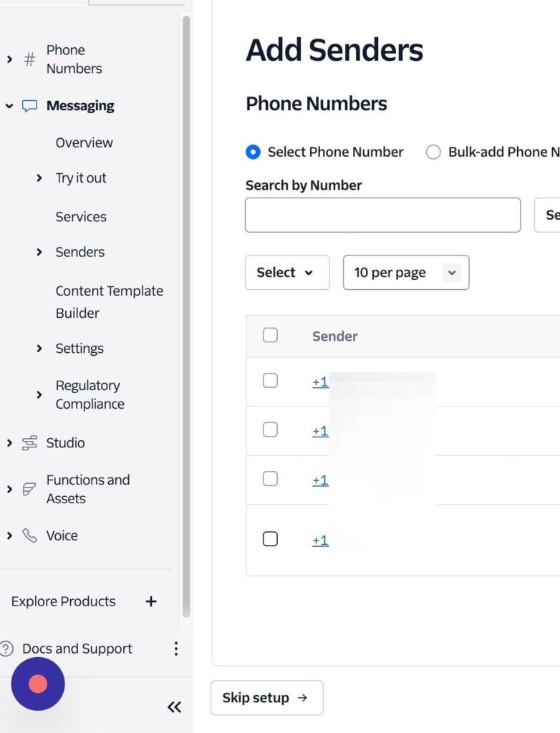
Task: Click the plus icon beside Explore Products
Action: (150, 601)
